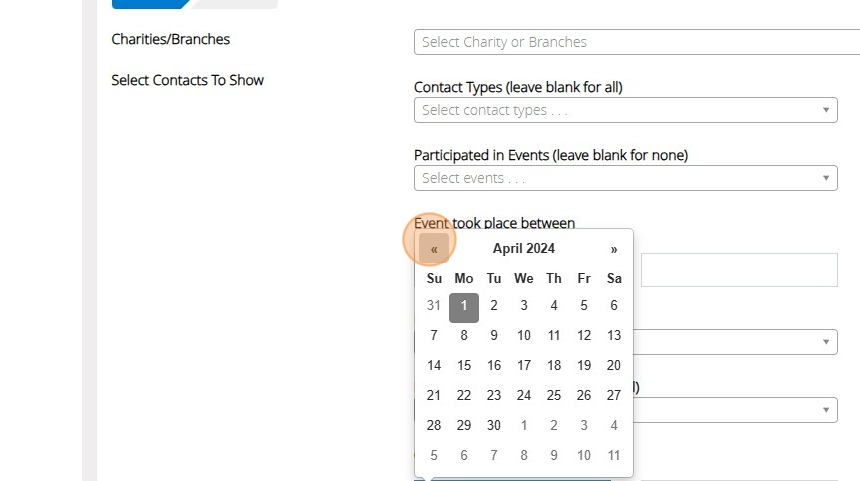Image resolution: width=860 pixels, height=481 pixels.
Task: Click the April 2024 month header
Action: (523, 249)
